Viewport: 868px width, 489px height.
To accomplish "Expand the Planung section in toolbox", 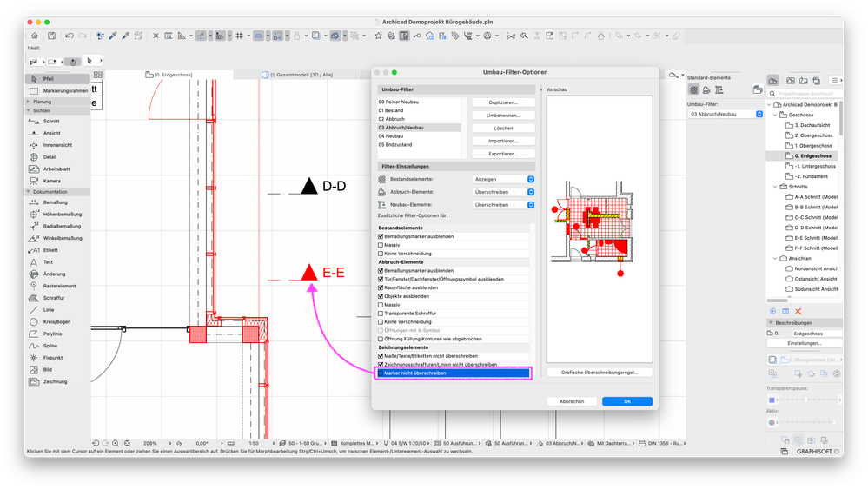I will [x=29, y=102].
